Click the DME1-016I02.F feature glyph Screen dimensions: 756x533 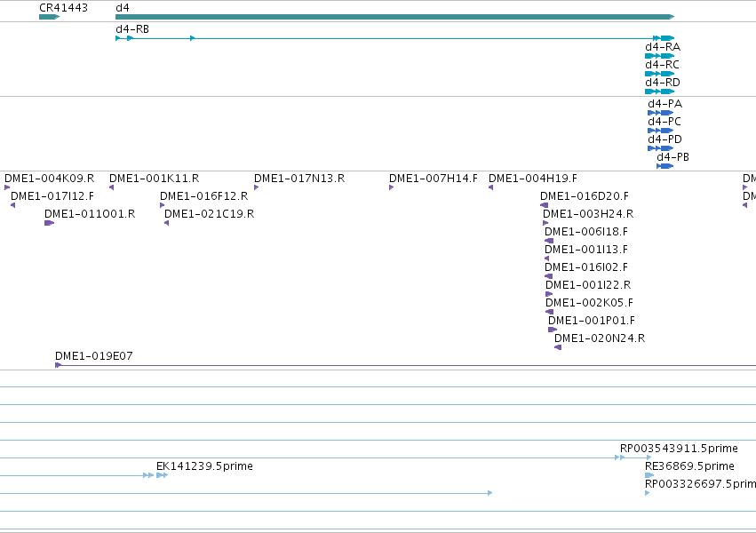[x=548, y=276]
